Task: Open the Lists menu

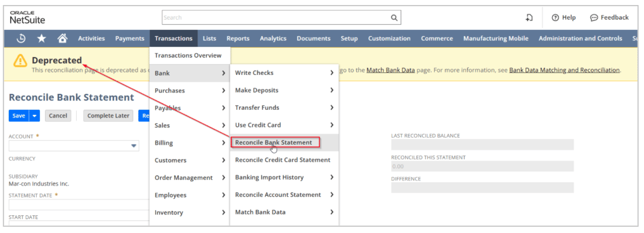Action: coord(209,38)
